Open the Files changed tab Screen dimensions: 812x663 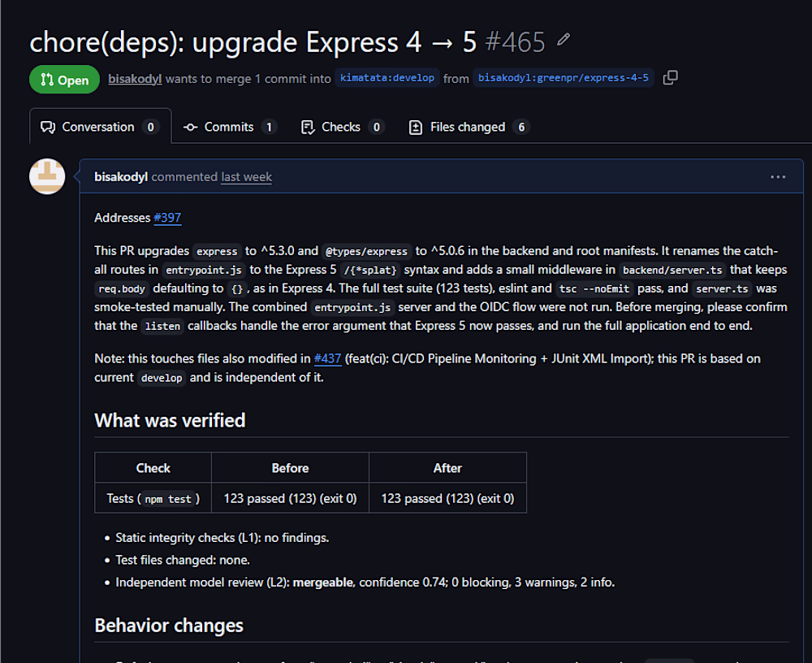469,127
